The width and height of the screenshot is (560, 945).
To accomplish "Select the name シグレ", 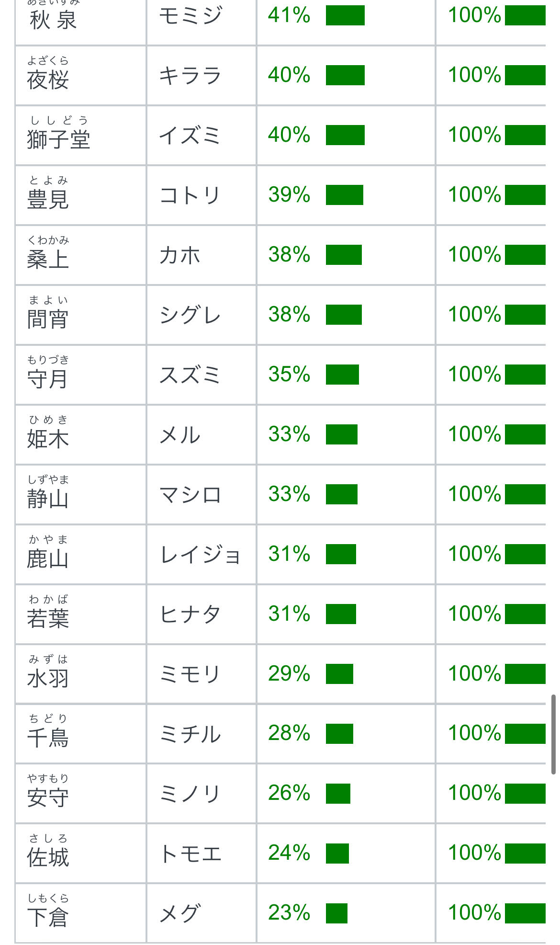I will tap(190, 315).
